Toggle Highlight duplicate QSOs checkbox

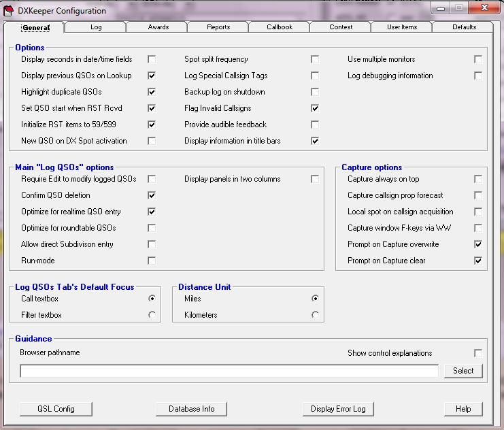pos(152,92)
